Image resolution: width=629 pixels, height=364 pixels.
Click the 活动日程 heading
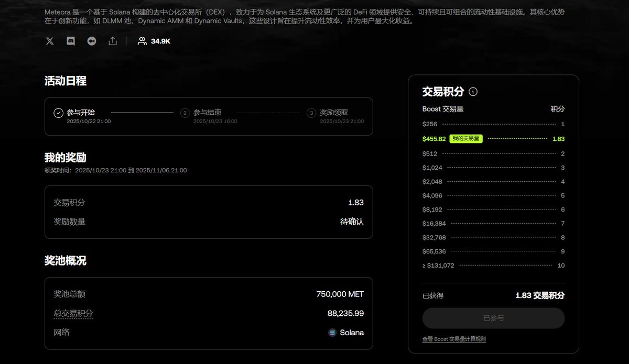[x=66, y=81]
